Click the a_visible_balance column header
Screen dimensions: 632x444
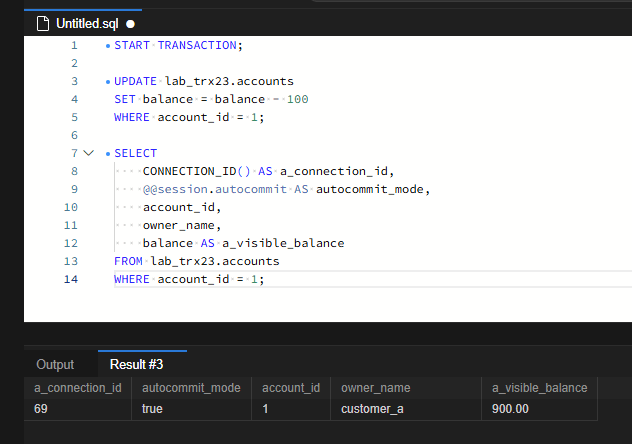pos(539,388)
